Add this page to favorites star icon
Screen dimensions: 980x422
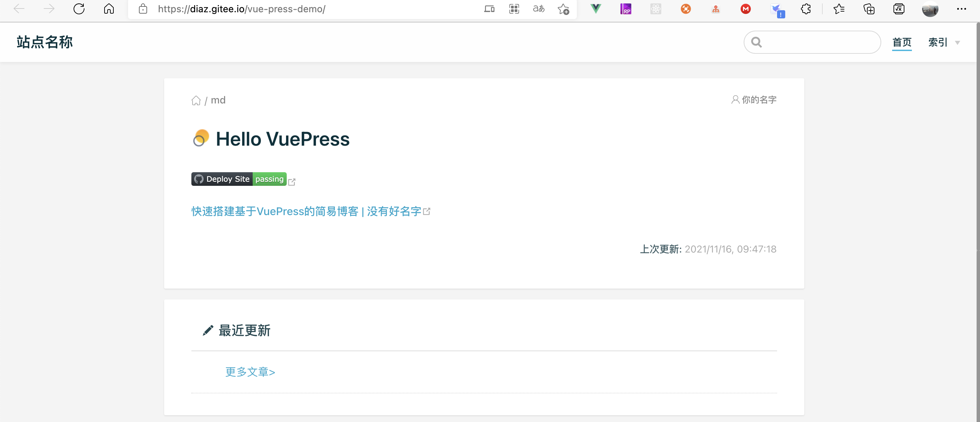tap(564, 9)
